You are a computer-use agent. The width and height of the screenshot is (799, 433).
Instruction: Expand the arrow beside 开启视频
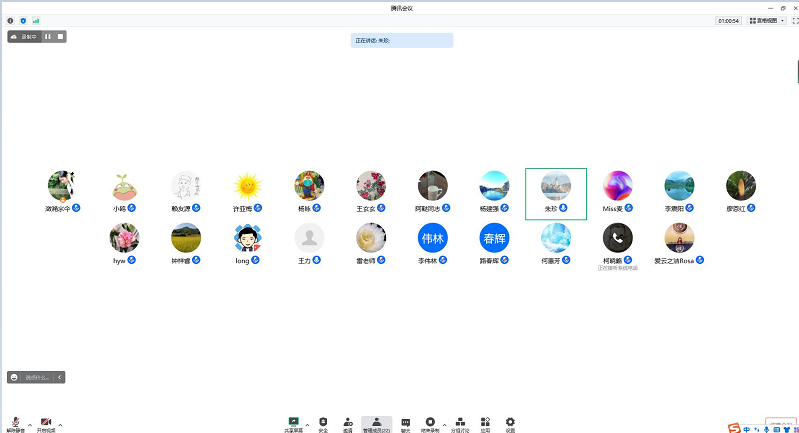coord(60,424)
